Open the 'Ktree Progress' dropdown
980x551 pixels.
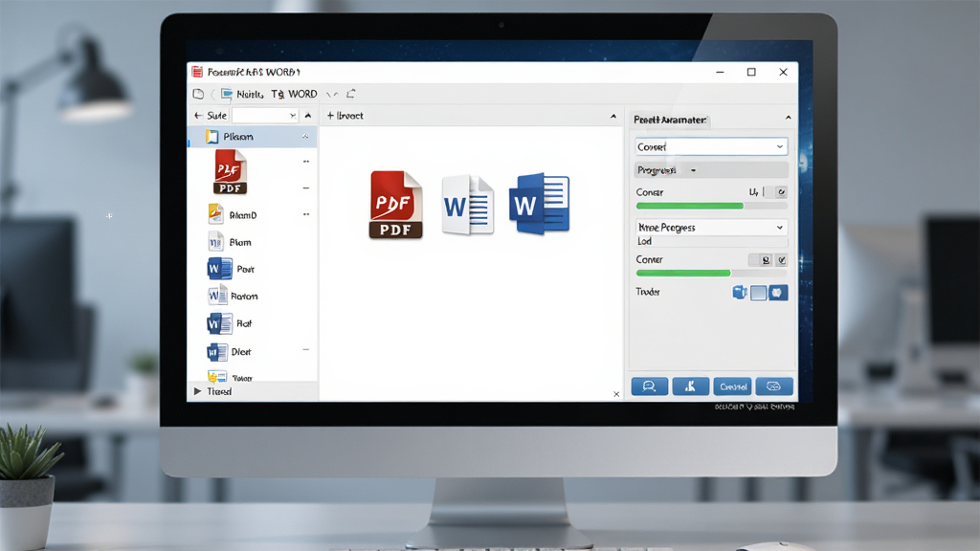[x=711, y=228]
